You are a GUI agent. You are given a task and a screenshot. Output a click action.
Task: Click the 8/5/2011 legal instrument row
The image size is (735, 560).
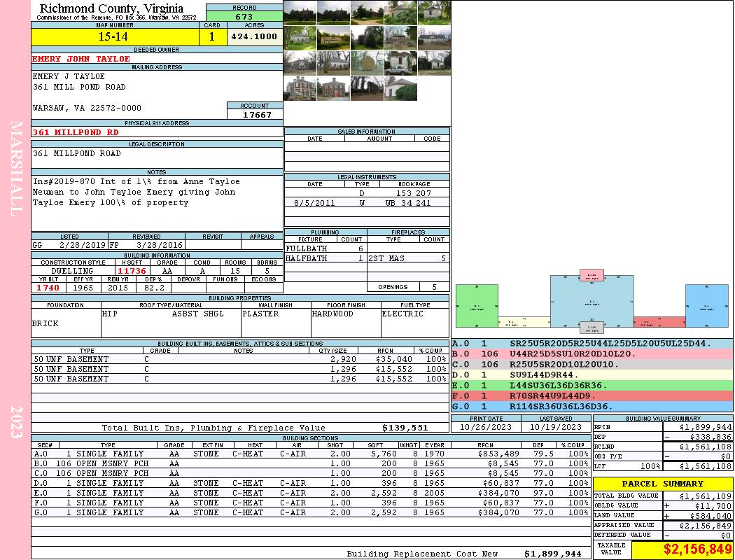point(367,203)
